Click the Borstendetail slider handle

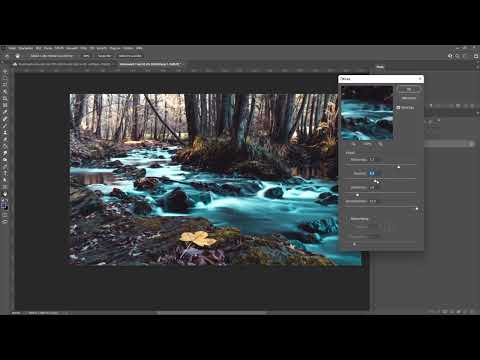coord(417,209)
